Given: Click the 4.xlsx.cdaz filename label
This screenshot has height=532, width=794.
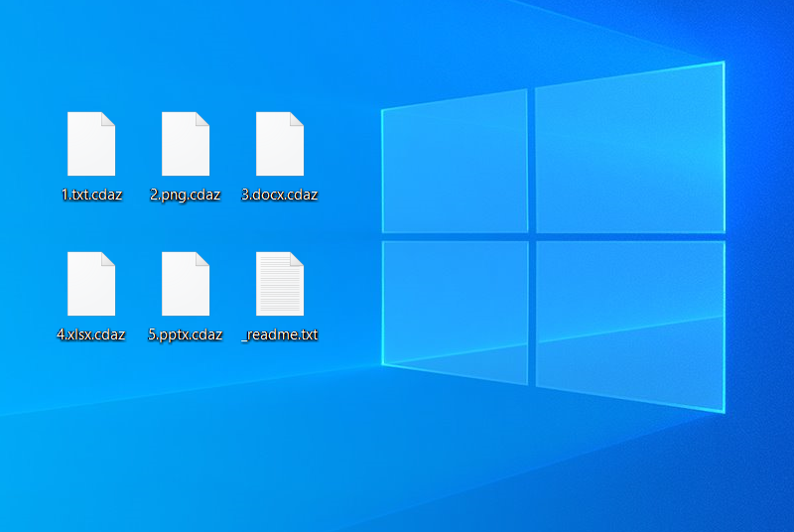Looking at the screenshot, I should [x=91, y=334].
